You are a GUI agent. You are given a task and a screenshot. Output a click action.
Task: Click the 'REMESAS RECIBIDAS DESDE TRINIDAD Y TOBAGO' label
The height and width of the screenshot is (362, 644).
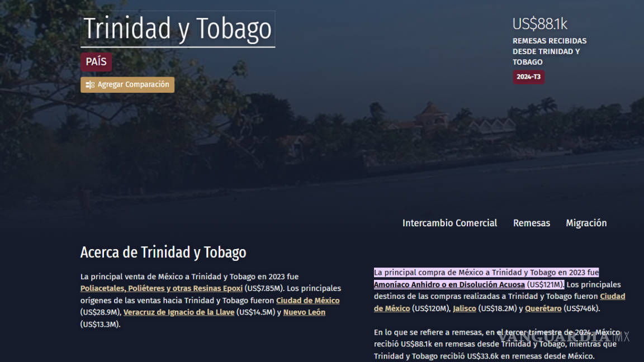point(550,51)
